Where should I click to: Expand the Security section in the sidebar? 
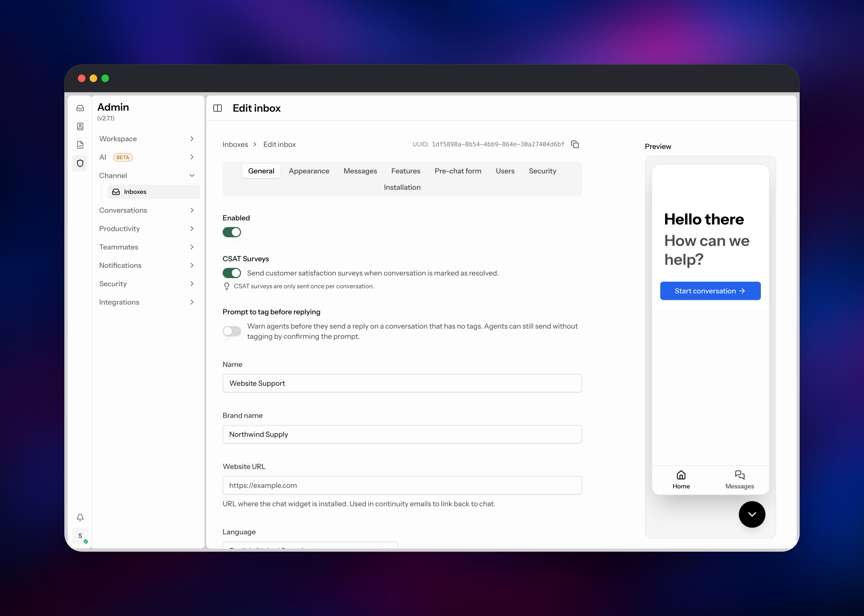pyautogui.click(x=147, y=284)
